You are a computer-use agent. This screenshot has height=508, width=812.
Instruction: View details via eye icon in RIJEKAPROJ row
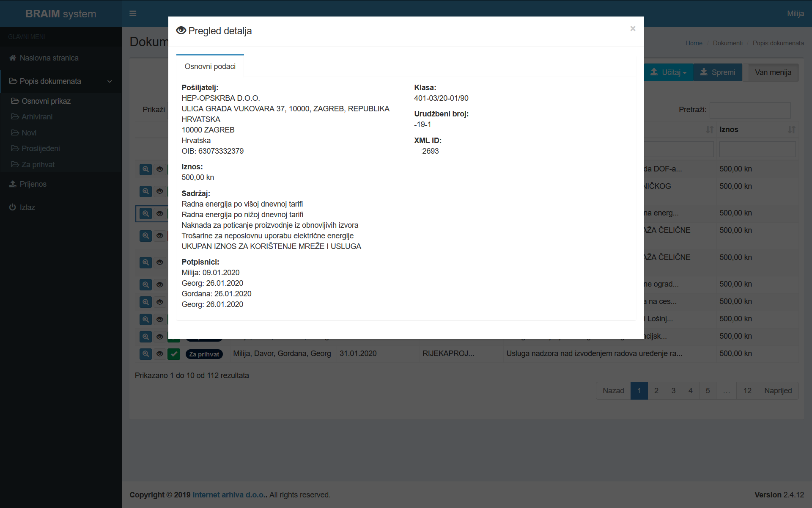point(159,354)
